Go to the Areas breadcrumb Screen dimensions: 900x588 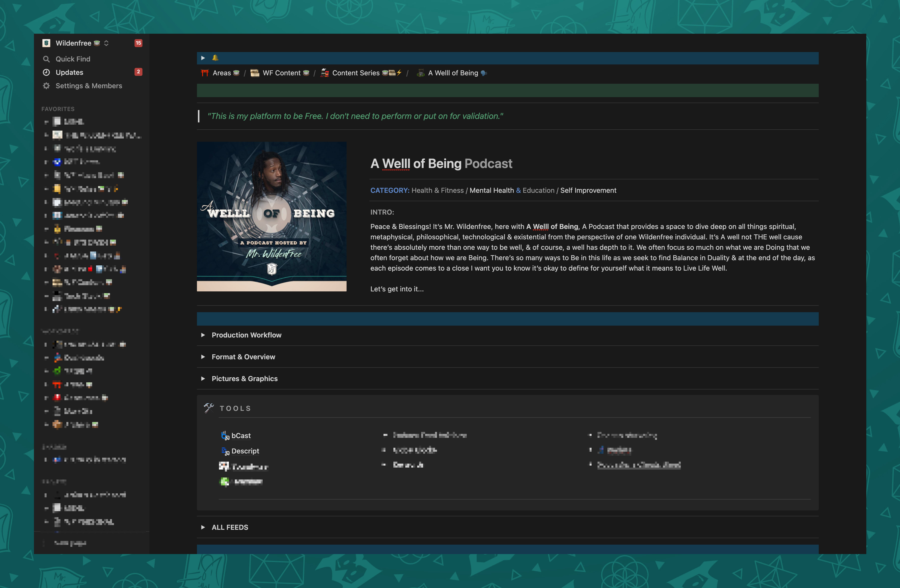(x=222, y=73)
